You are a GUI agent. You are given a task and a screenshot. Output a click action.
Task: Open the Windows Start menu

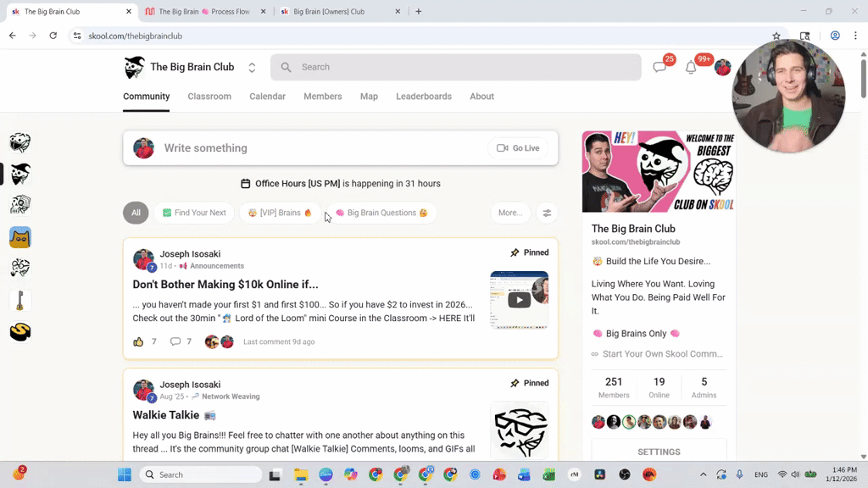pos(125,474)
